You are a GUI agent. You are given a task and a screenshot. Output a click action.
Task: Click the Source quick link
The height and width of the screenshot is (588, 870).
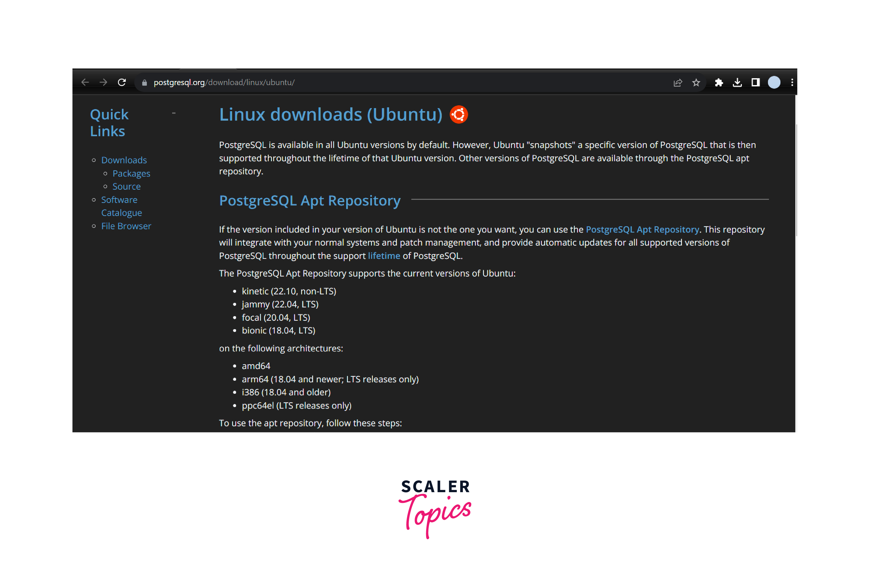click(x=127, y=186)
